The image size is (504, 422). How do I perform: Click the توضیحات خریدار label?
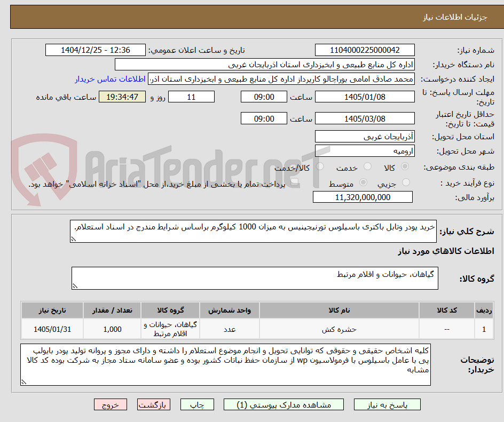pos(477,365)
